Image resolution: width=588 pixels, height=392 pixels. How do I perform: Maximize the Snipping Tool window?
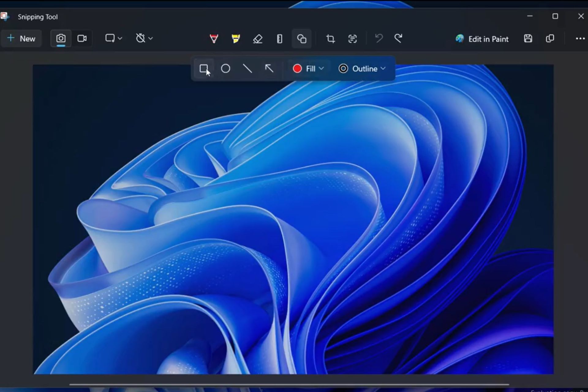click(555, 16)
